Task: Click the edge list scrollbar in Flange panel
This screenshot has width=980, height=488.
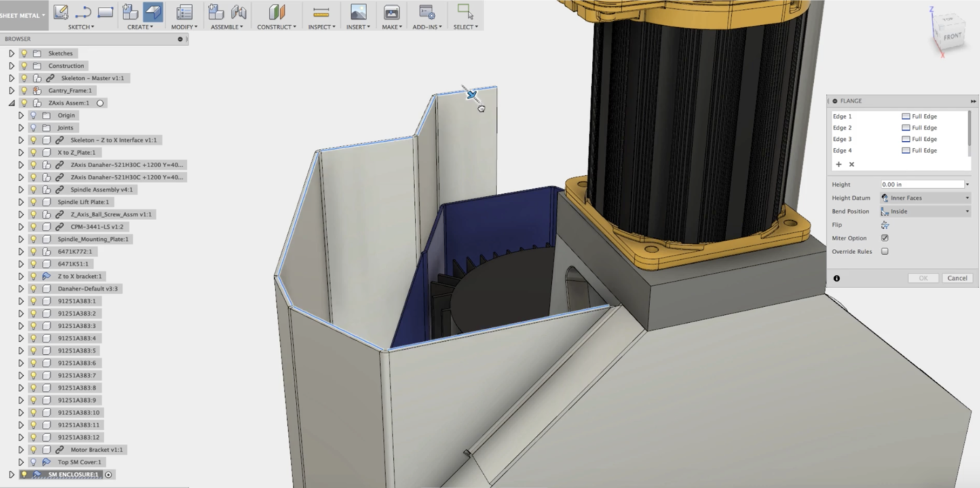Action: click(x=969, y=129)
